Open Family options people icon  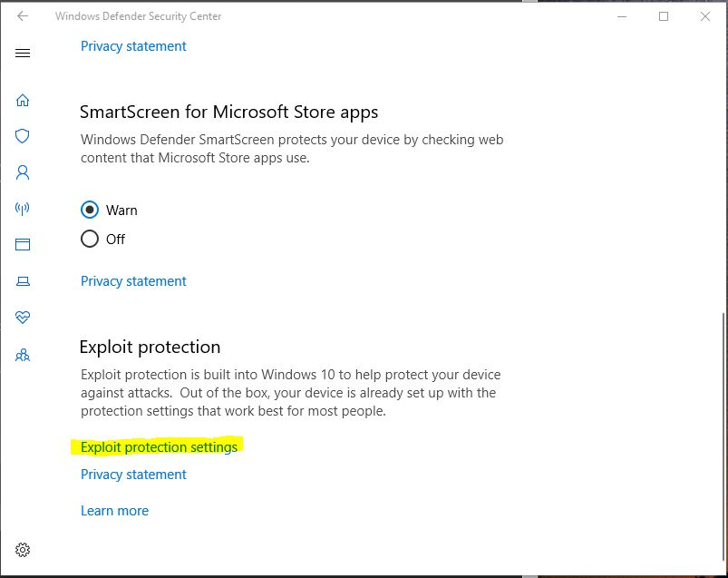click(23, 356)
